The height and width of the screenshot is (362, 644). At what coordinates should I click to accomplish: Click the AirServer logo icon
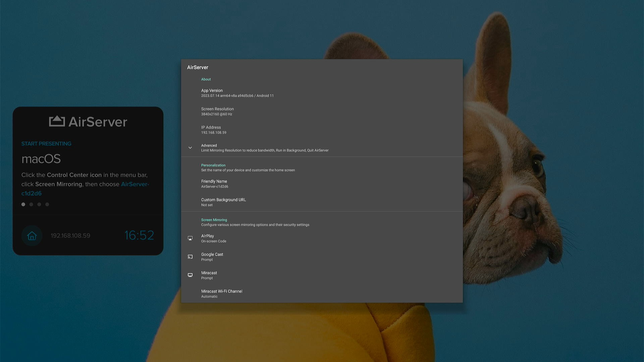[57, 121]
